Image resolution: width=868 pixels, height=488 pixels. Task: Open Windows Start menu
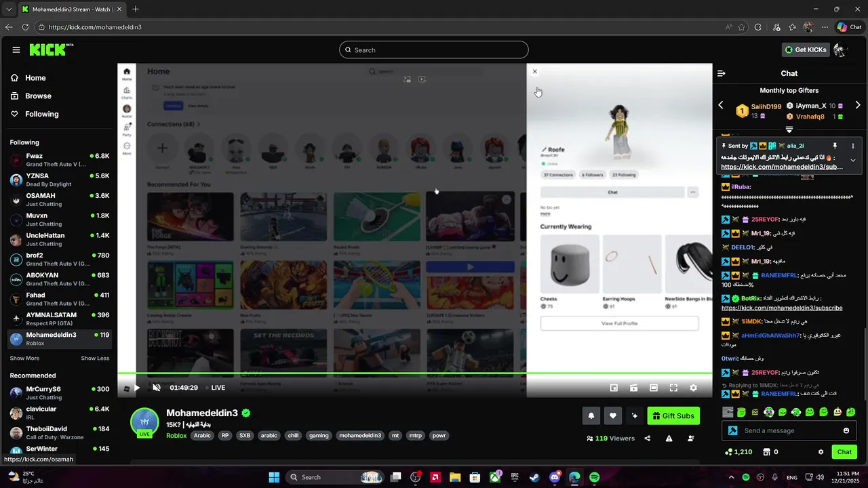pos(274,477)
